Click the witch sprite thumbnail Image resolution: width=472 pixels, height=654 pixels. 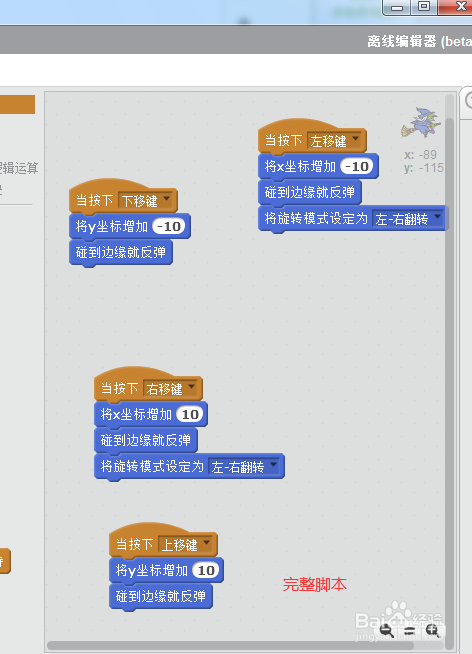coord(421,123)
